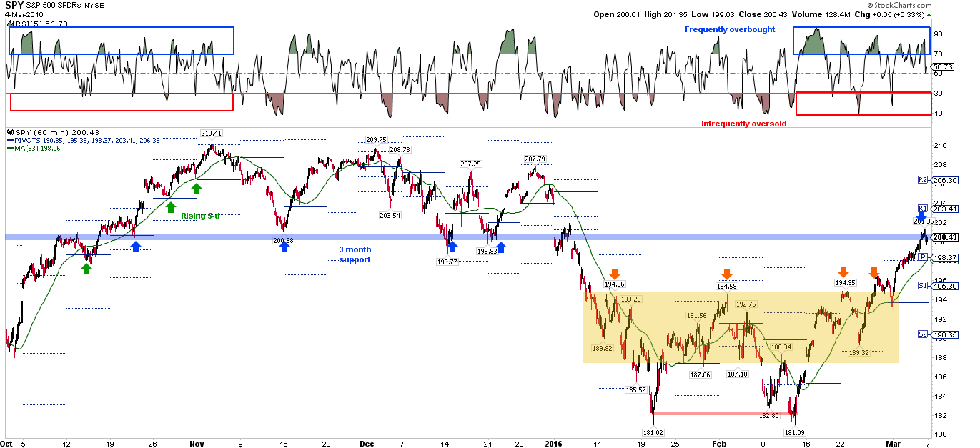Click the 203.54 low price label

(x=389, y=215)
